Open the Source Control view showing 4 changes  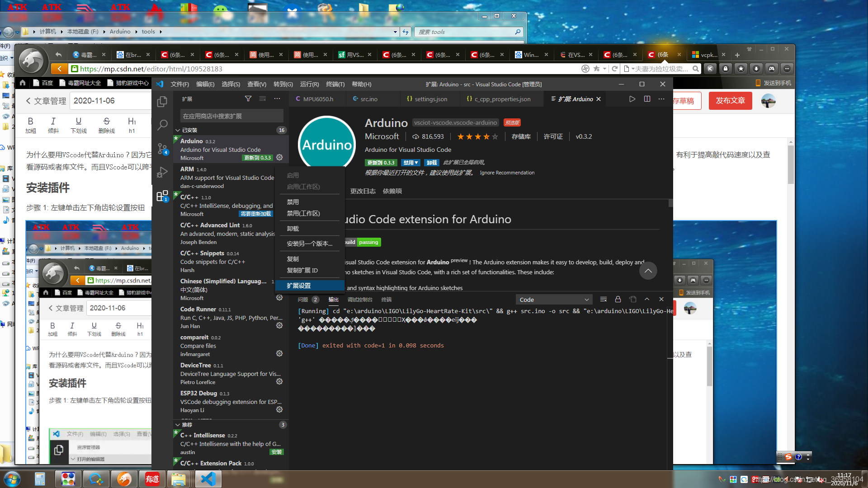click(162, 149)
